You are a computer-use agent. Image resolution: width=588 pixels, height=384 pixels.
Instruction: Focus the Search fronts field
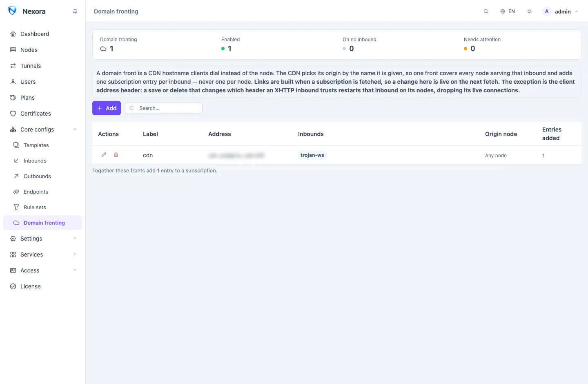pyautogui.click(x=164, y=108)
